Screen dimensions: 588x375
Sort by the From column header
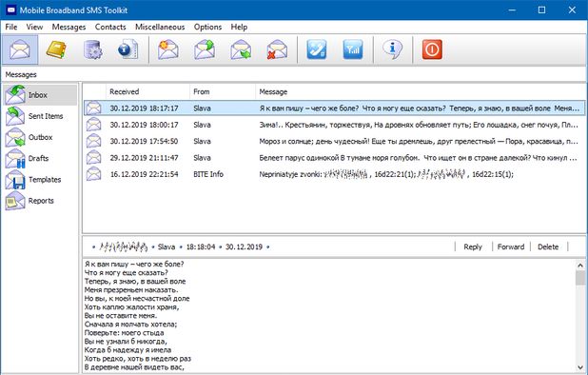pos(223,92)
